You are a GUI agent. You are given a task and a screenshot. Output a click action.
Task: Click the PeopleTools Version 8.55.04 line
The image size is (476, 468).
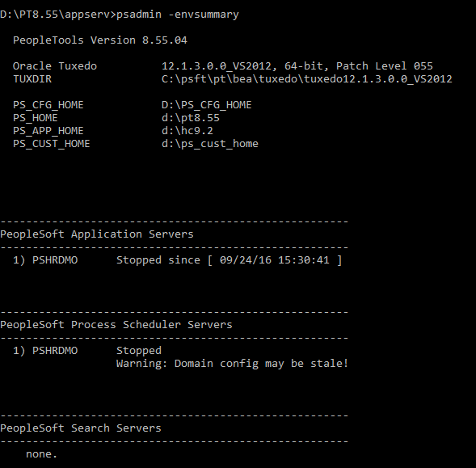click(x=100, y=40)
